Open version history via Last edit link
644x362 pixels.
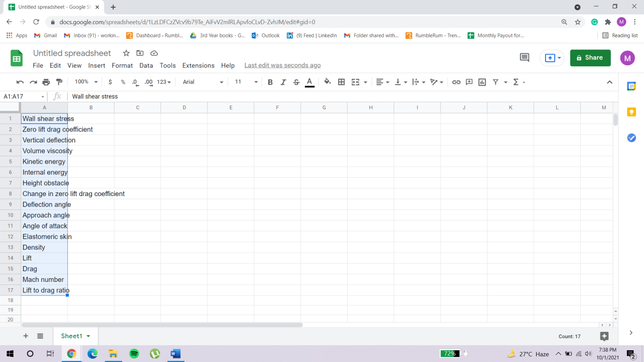[x=282, y=65]
